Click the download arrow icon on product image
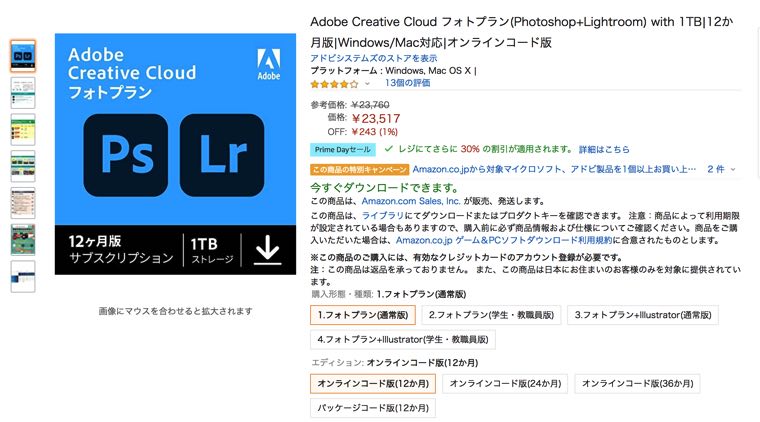Screen dimensions: 760x422 tap(268, 250)
